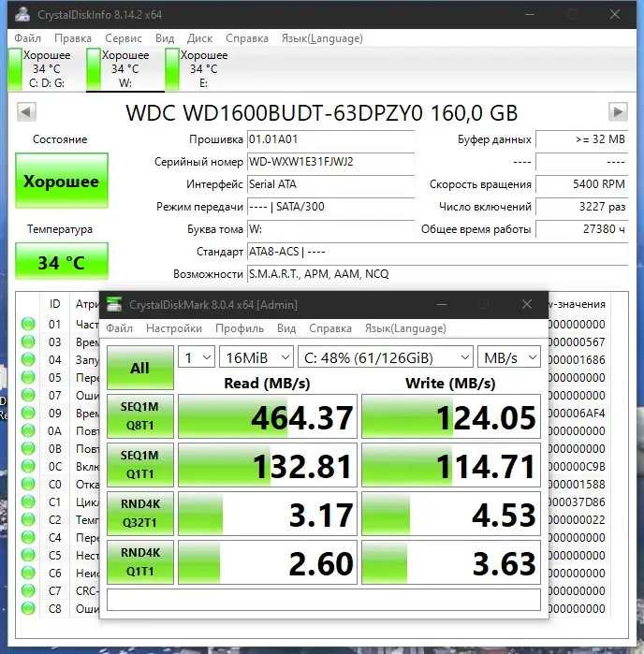Click RND4K Q32T1 write result 4.53
The width and height of the screenshot is (644, 654).
click(x=451, y=514)
